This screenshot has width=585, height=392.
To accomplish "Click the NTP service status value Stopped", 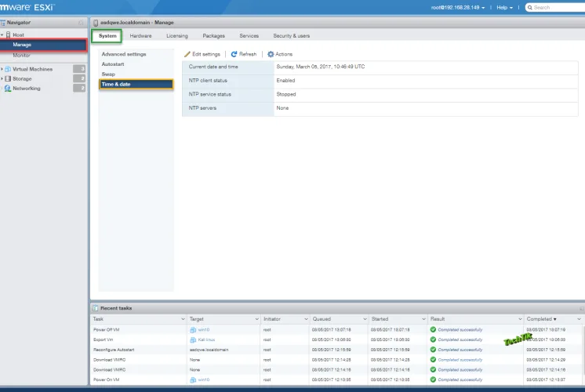I will coord(285,94).
